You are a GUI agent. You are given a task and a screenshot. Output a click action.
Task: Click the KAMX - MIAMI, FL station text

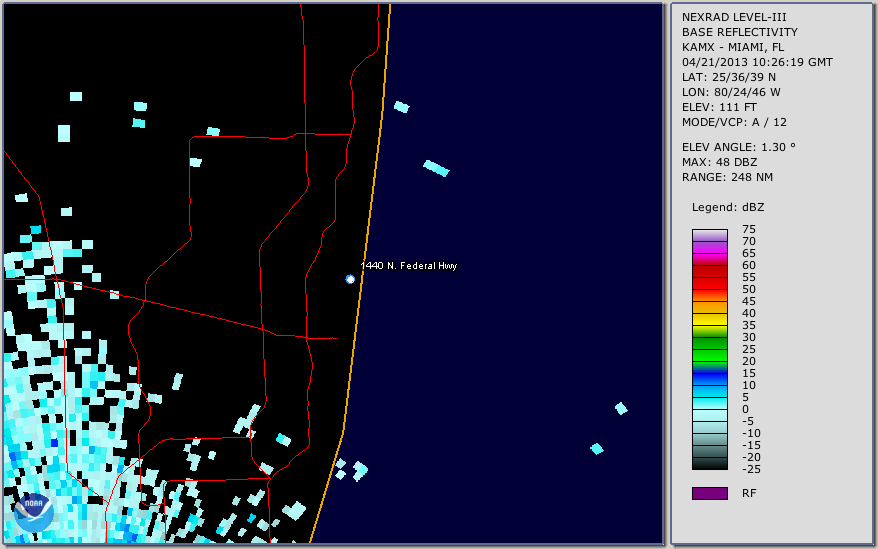pos(733,47)
